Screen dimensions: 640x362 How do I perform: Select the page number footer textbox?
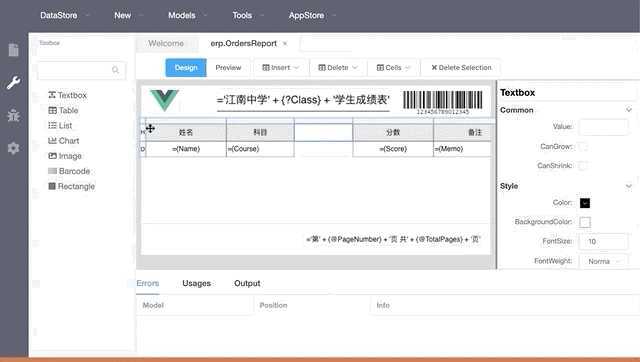coord(393,240)
